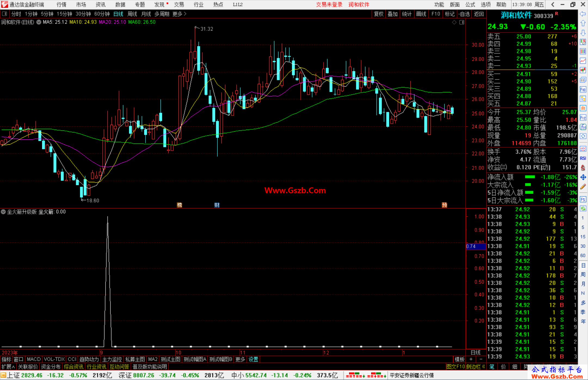This screenshot has width=588, height=380.
Task: Open the MA settings dropdown beside 润和软件(日线)
Action: click(x=39, y=22)
